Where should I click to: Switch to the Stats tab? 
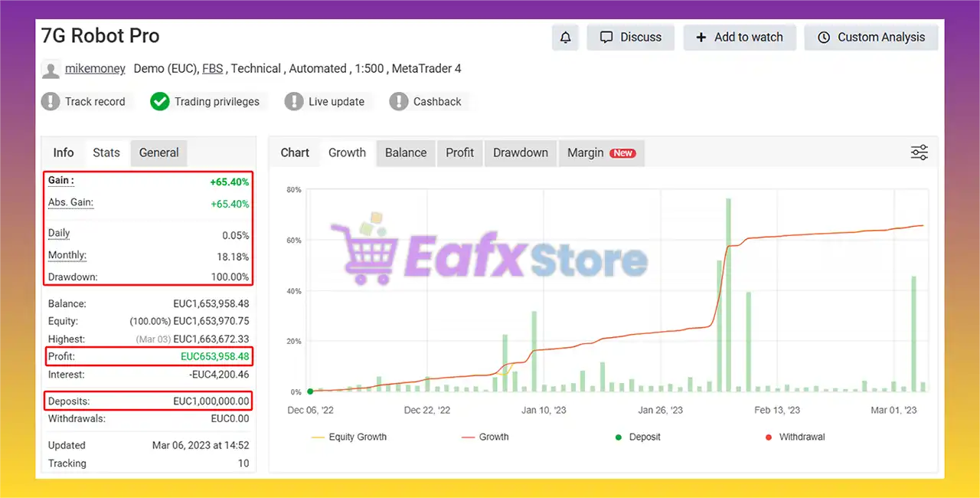click(x=106, y=152)
